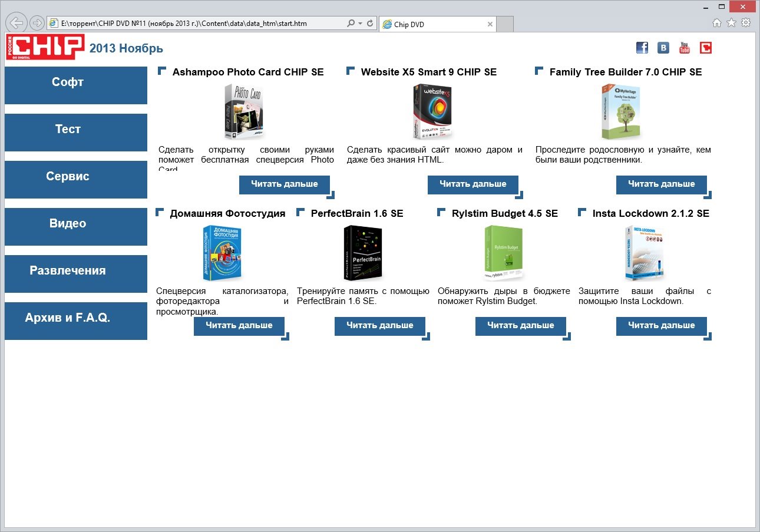Open the Софт section

[76, 85]
